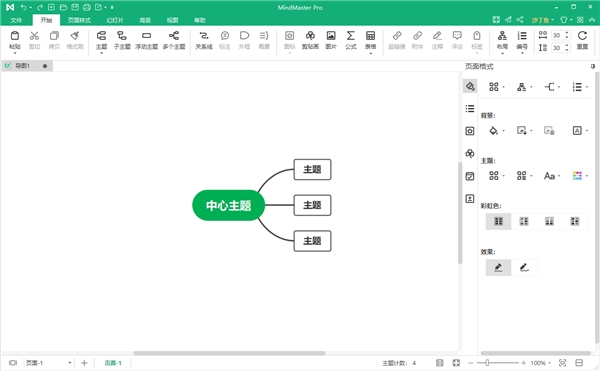Select the second rainbow color option
600x371 pixels.
click(x=524, y=221)
